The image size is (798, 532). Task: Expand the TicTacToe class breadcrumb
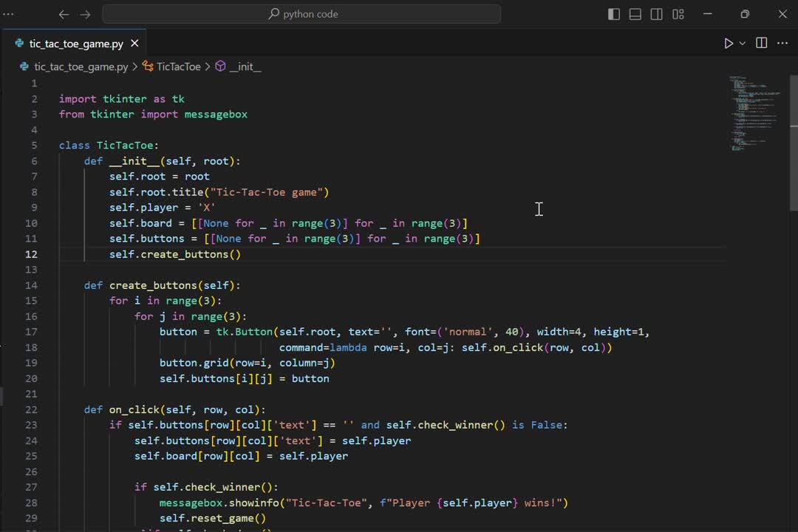[x=178, y=66]
